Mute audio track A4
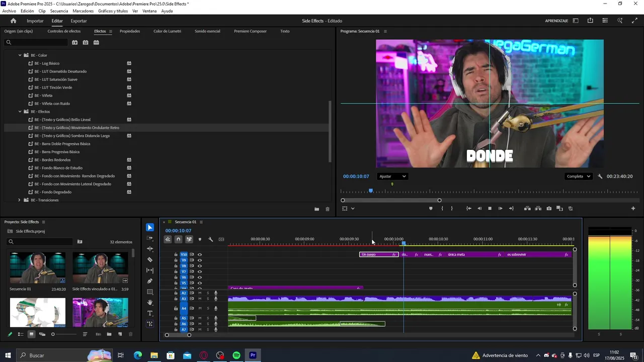The height and width of the screenshot is (362, 644). pos(200,308)
